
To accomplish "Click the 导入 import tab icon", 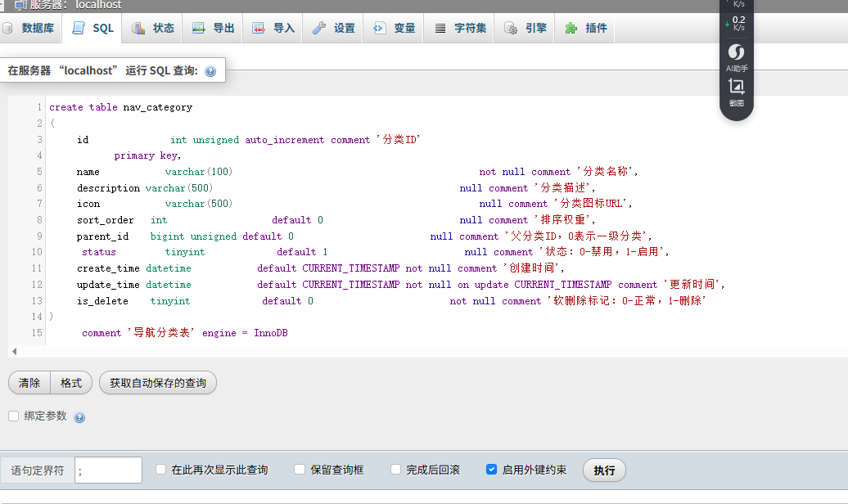I will point(259,28).
